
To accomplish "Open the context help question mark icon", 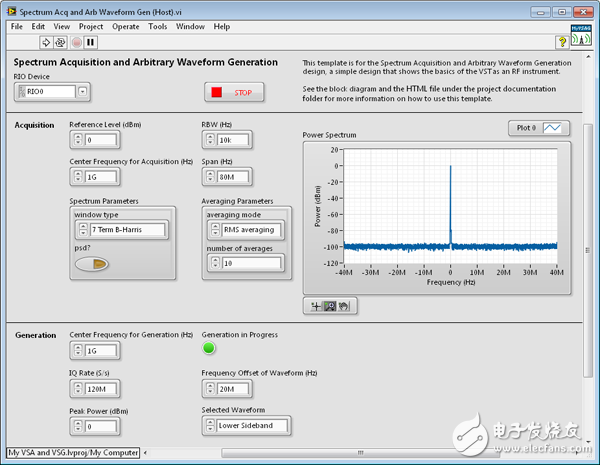I will [562, 42].
